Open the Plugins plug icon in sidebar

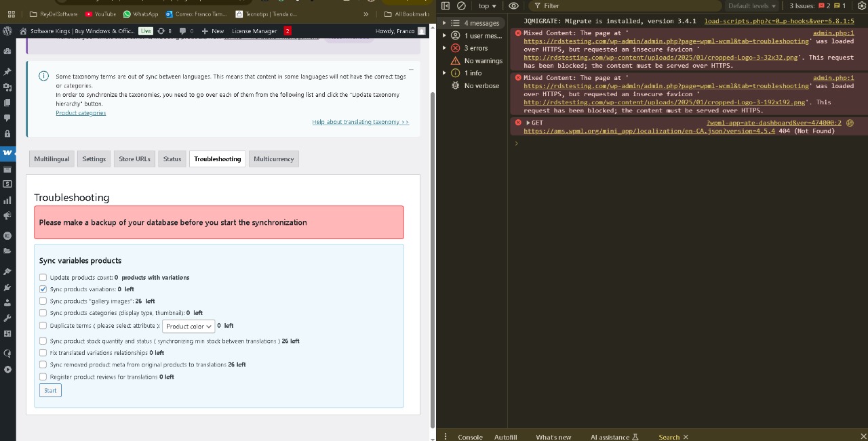click(x=7, y=287)
